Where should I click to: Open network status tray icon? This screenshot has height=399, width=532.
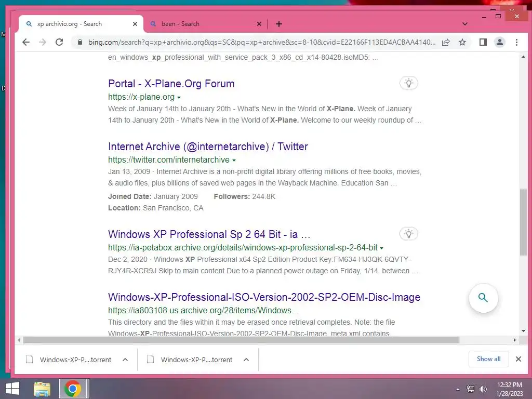point(471,389)
